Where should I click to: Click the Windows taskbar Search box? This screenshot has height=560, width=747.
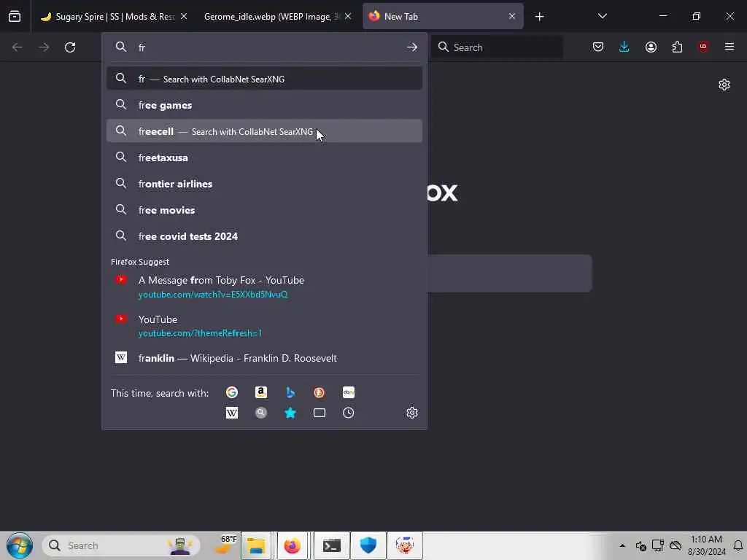coord(122,545)
